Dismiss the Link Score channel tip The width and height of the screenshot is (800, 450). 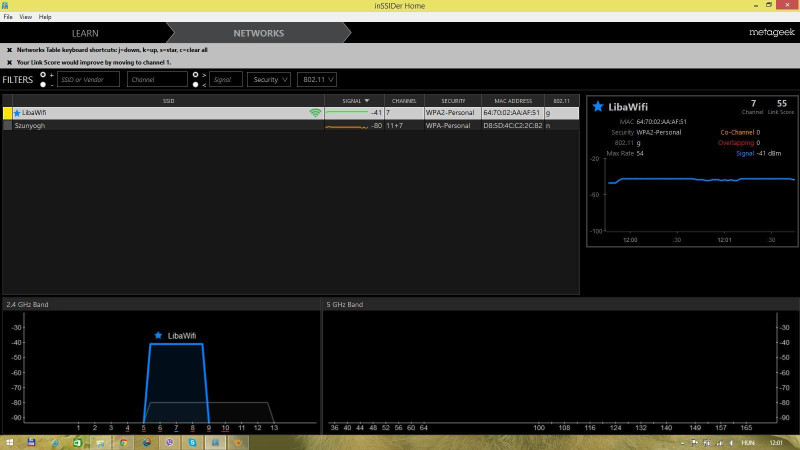point(9,62)
